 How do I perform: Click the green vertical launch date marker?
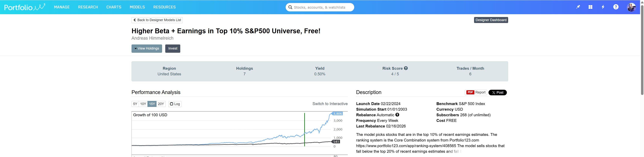(304, 130)
